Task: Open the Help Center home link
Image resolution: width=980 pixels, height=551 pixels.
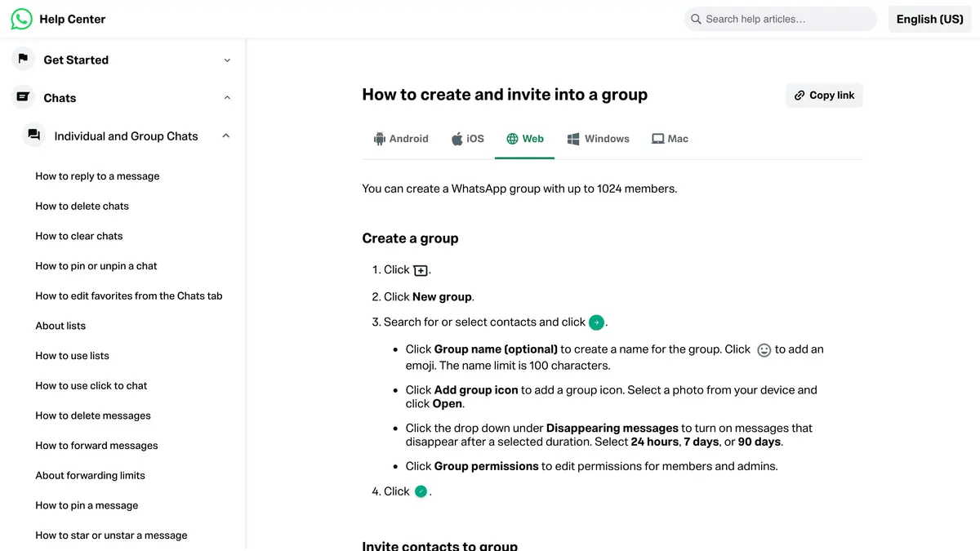Action: (x=73, y=19)
